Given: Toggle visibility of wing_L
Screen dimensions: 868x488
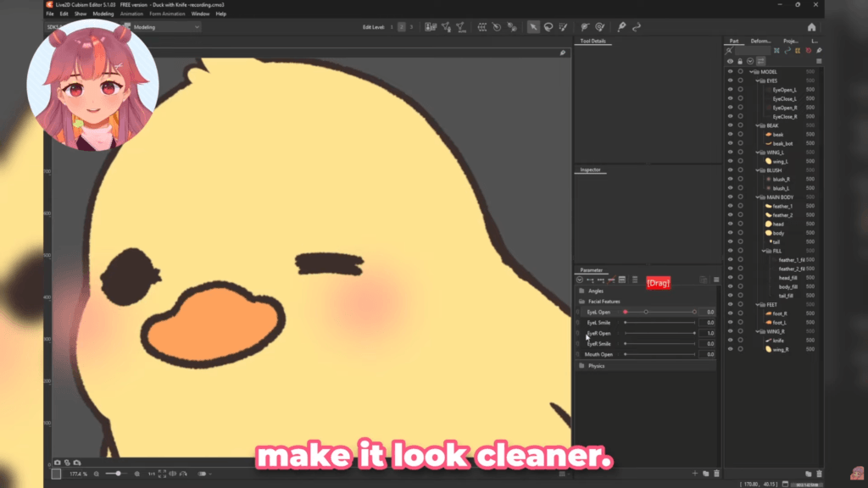Looking at the screenshot, I should pos(730,161).
